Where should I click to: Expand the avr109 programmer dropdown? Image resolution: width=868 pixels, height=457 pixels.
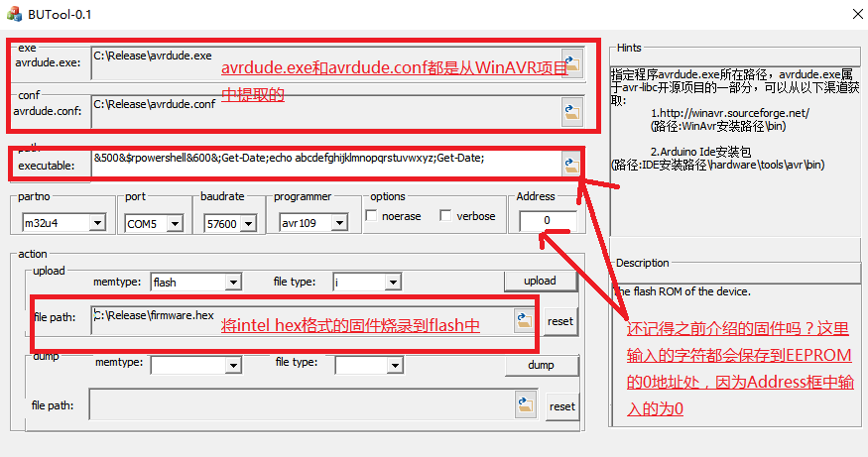pos(339,223)
